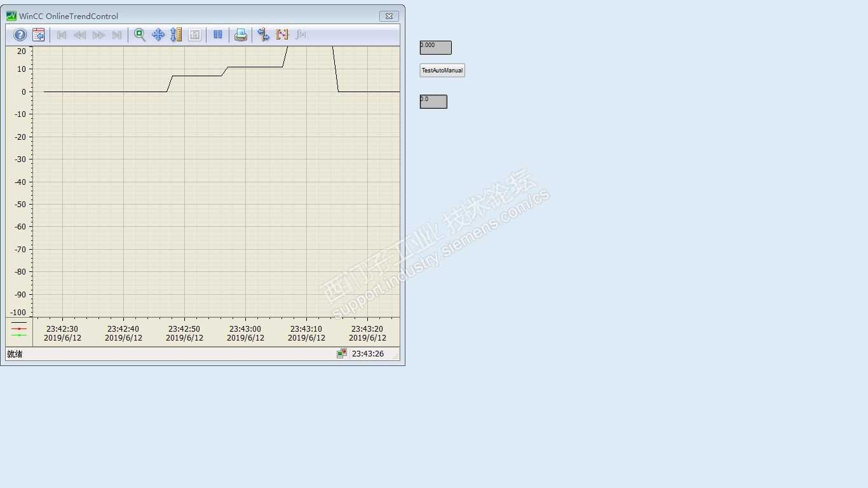The image size is (868, 488).
Task: Jump to the last data record
Action: 117,35
